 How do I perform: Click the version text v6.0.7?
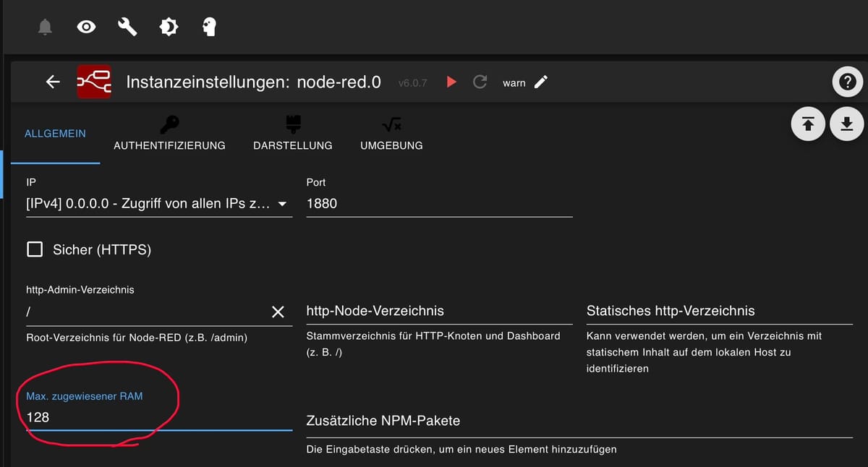(x=413, y=83)
